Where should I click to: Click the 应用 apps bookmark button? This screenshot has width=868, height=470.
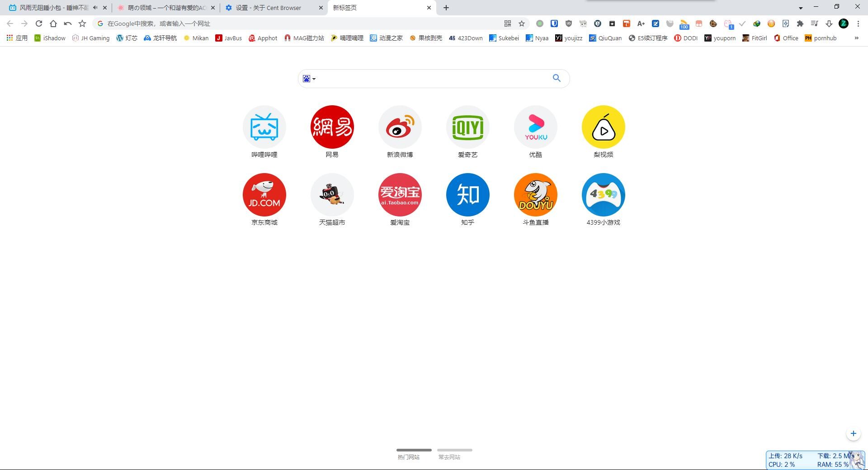pyautogui.click(x=17, y=38)
